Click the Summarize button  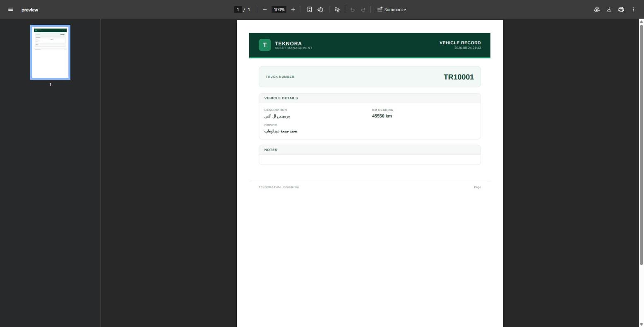[x=391, y=10]
